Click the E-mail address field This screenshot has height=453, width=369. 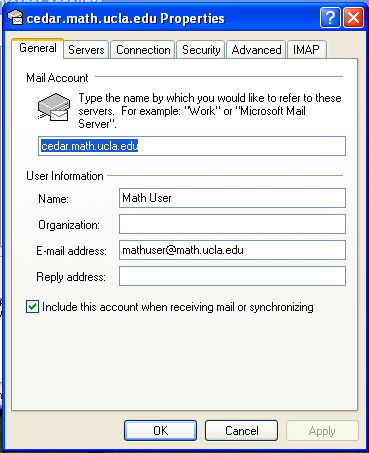tap(232, 250)
